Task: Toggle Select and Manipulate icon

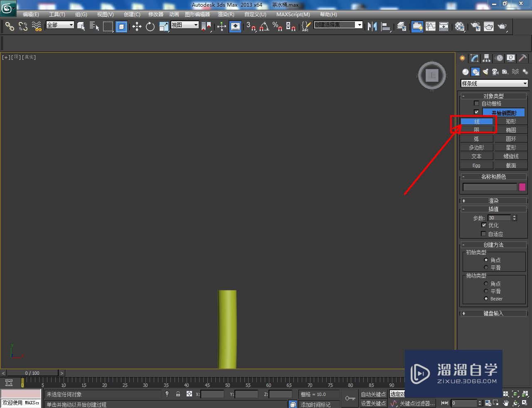Action: tap(222, 27)
